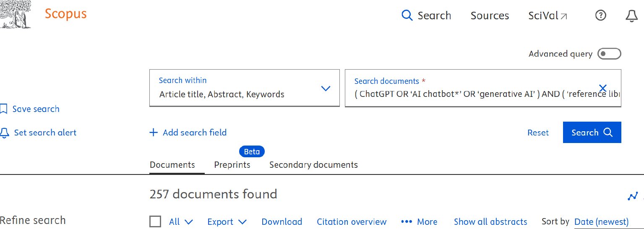
Task: Click into the Search documents field
Action: click(483, 88)
